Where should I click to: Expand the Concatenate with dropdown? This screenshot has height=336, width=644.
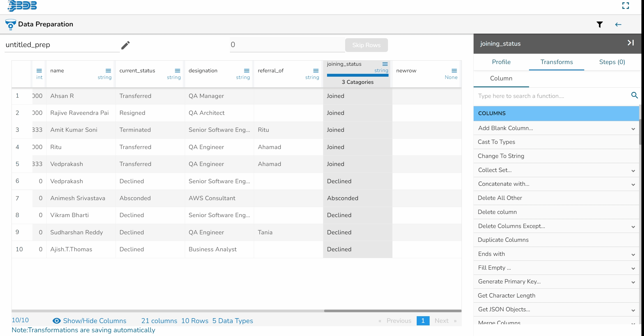click(633, 184)
